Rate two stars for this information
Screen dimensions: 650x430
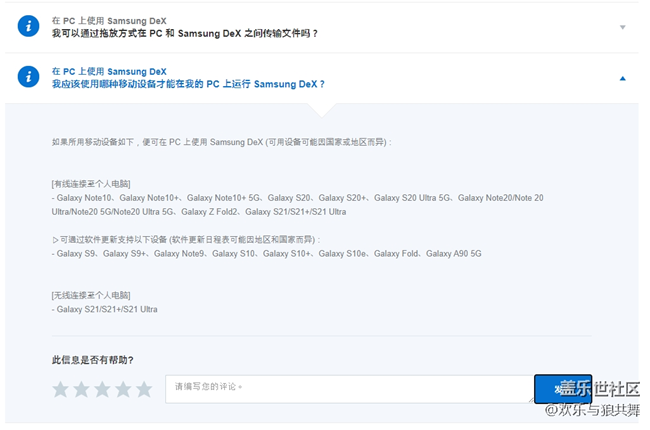81,389
